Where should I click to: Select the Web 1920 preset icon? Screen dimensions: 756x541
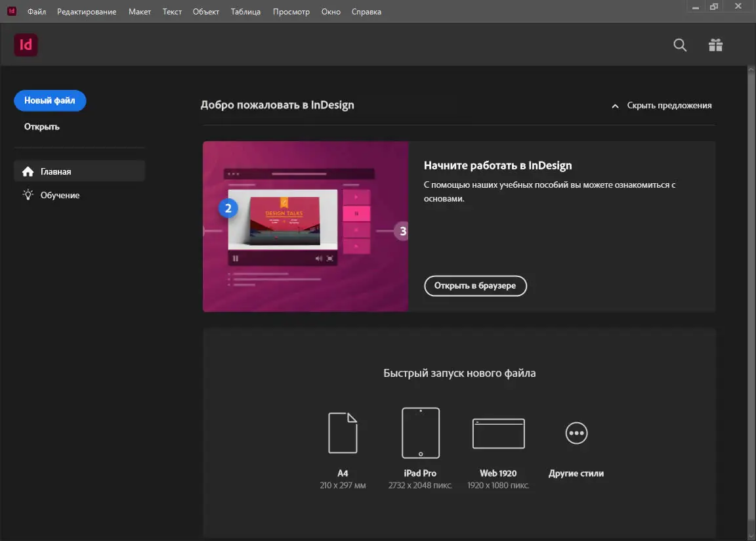point(499,433)
